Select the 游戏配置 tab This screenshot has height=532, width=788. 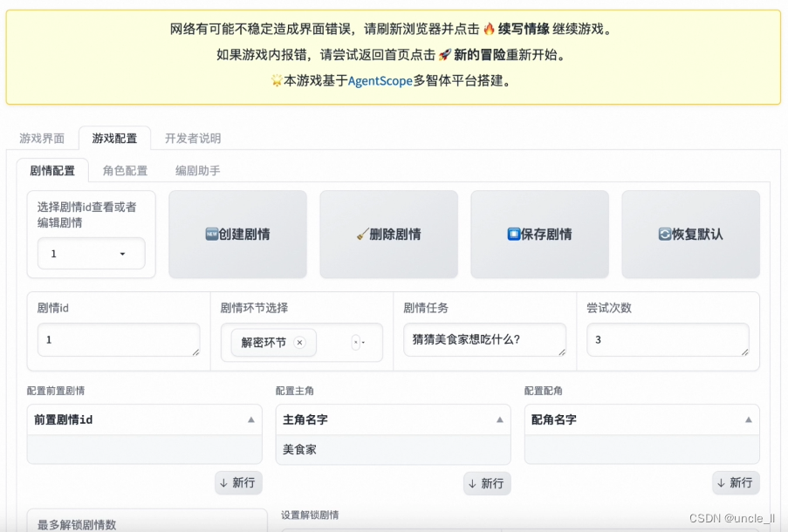(114, 138)
